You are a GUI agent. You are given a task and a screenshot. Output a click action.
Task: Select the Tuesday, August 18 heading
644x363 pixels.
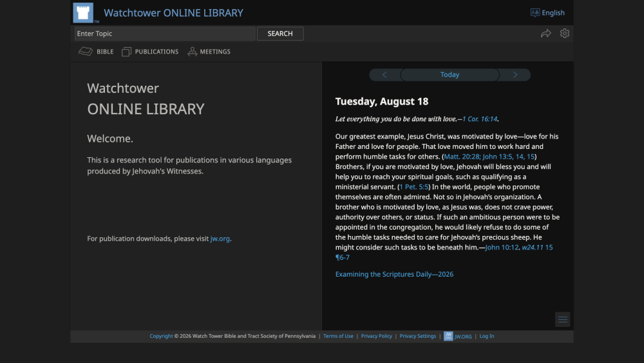381,101
